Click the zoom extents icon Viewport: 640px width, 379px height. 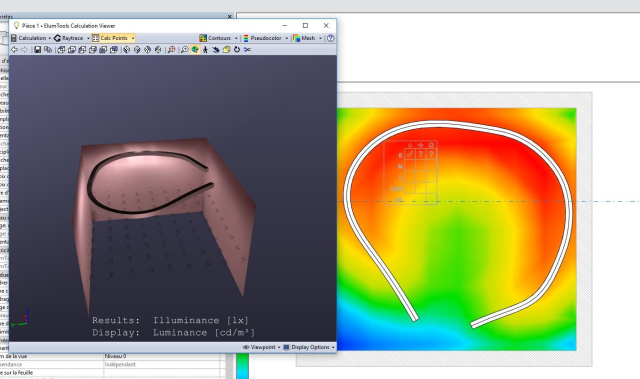tap(171, 49)
